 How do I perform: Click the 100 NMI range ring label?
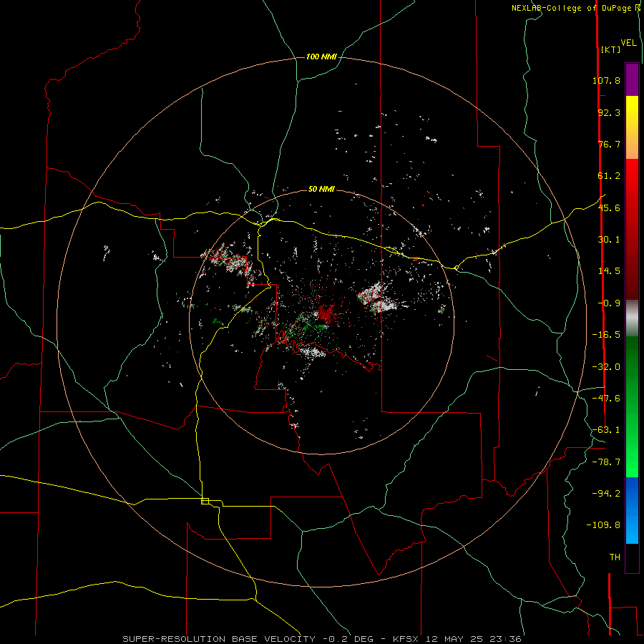point(321,57)
